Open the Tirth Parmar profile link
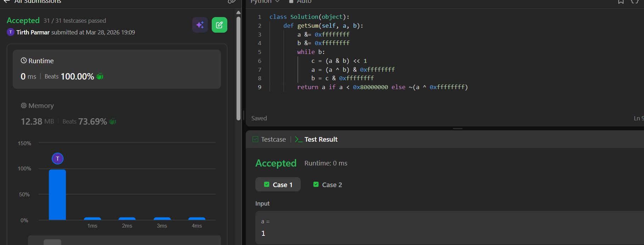644x245 pixels. 33,32
